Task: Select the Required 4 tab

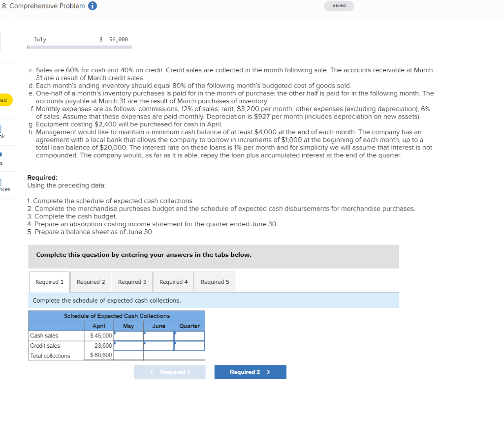Action: click(x=173, y=282)
